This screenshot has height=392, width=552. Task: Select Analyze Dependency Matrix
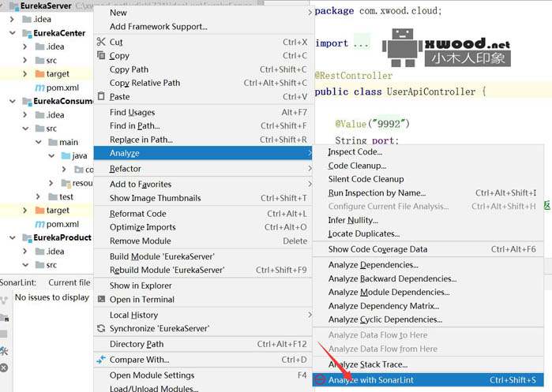(428, 306)
